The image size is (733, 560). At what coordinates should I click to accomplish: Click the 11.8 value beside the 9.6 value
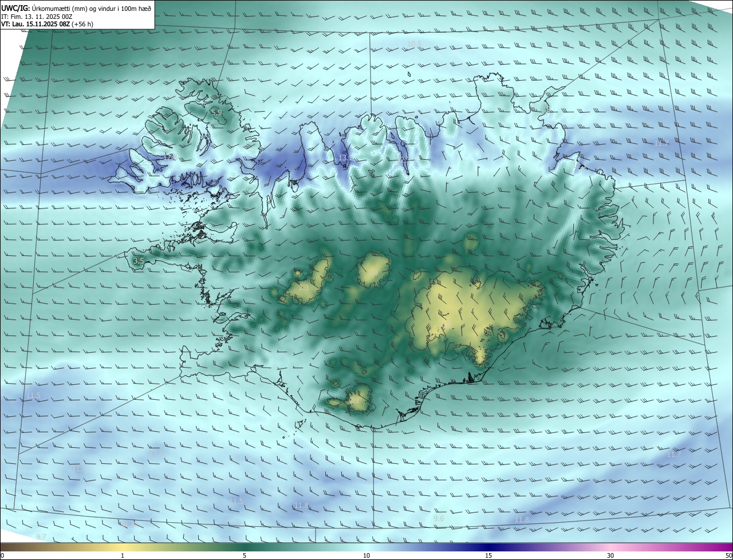coord(522,520)
